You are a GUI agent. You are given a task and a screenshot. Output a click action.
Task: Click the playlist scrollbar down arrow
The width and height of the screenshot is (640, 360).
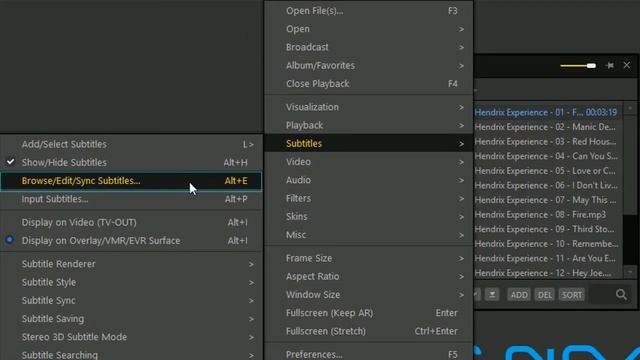pyautogui.click(x=630, y=272)
